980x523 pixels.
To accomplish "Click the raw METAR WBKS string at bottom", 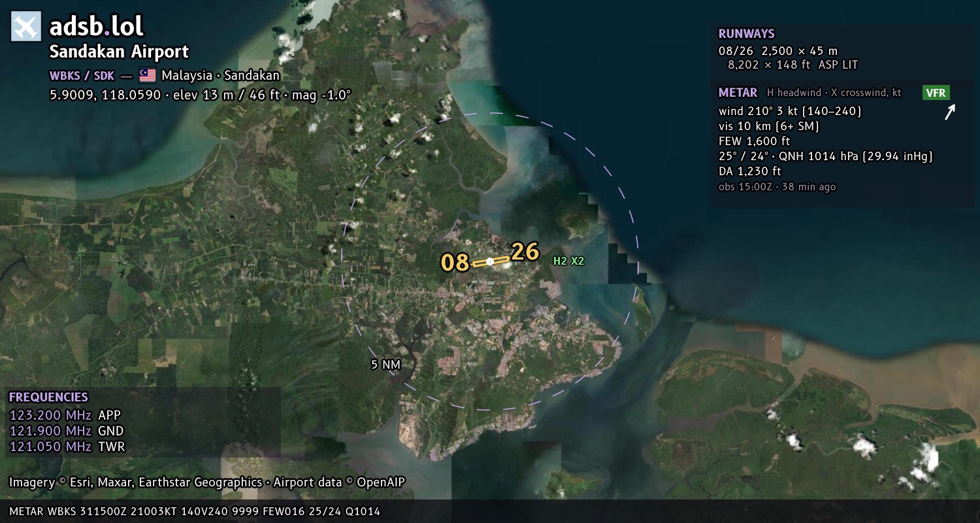I will click(195, 511).
